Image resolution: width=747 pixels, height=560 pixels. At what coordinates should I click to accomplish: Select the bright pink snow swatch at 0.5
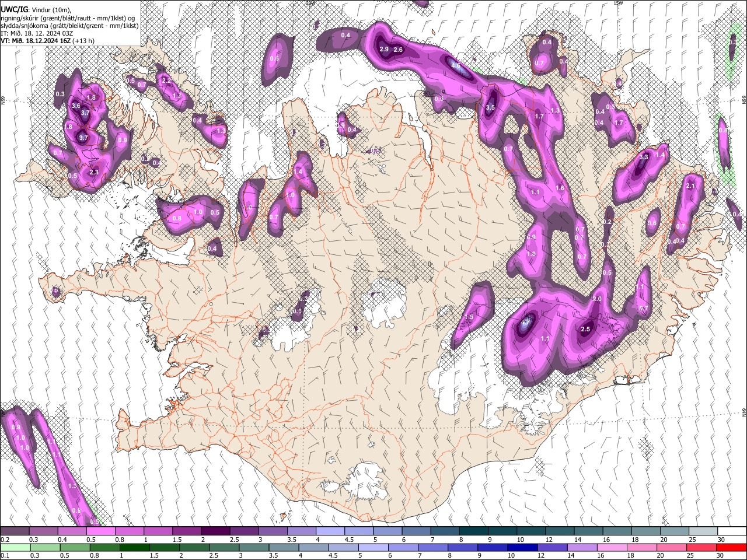pos(101,531)
